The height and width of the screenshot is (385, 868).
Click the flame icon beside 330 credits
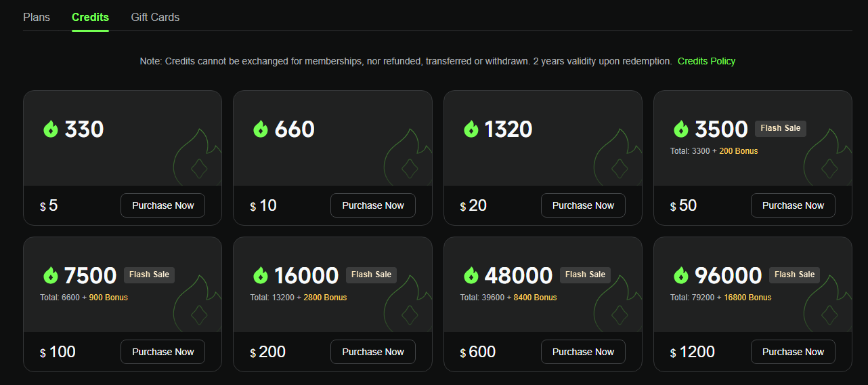[x=51, y=129]
